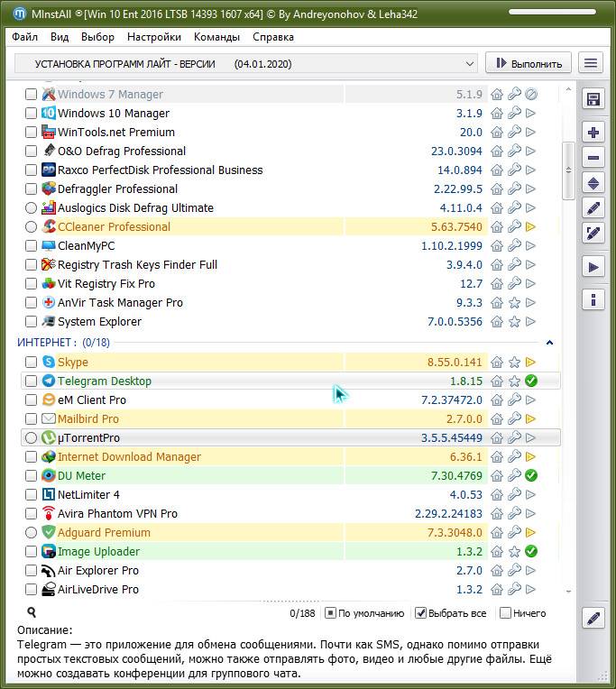Click the ИНТЕРНЕТ : (0/18) group header

[64, 343]
